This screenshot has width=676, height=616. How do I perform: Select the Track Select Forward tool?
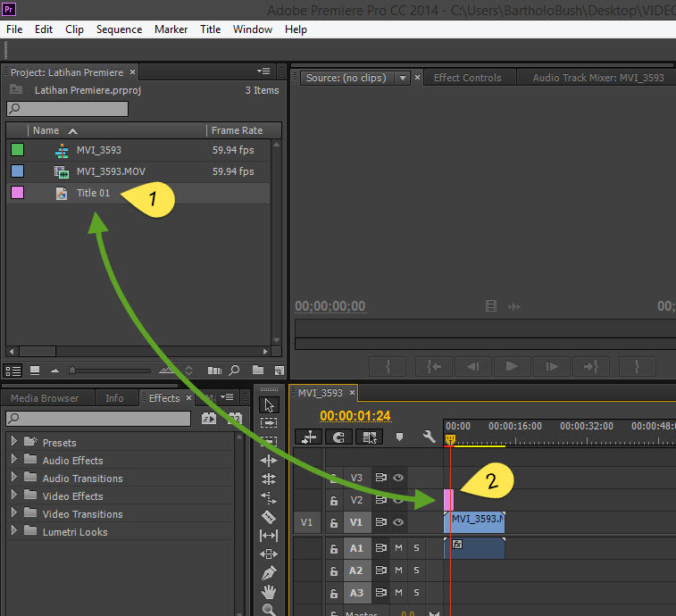tap(269, 423)
